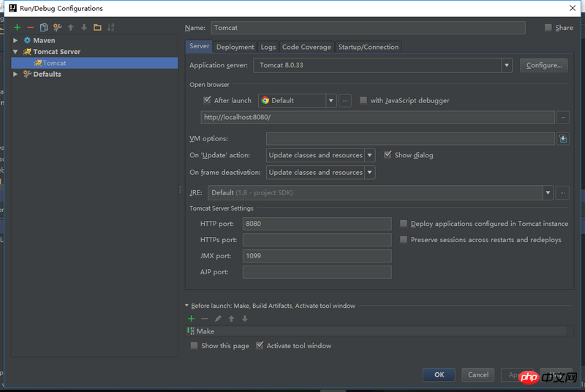The height and width of the screenshot is (392, 585).
Task: Open the JRE dropdown
Action: tap(548, 193)
